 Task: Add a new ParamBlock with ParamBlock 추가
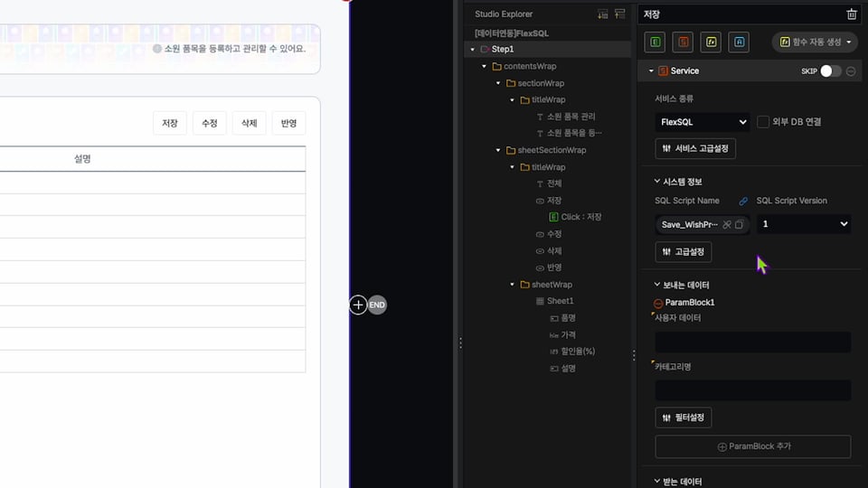753,446
